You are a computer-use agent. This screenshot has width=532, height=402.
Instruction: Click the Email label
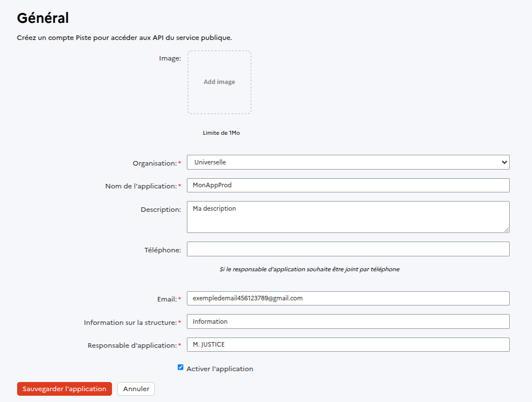tap(167, 299)
